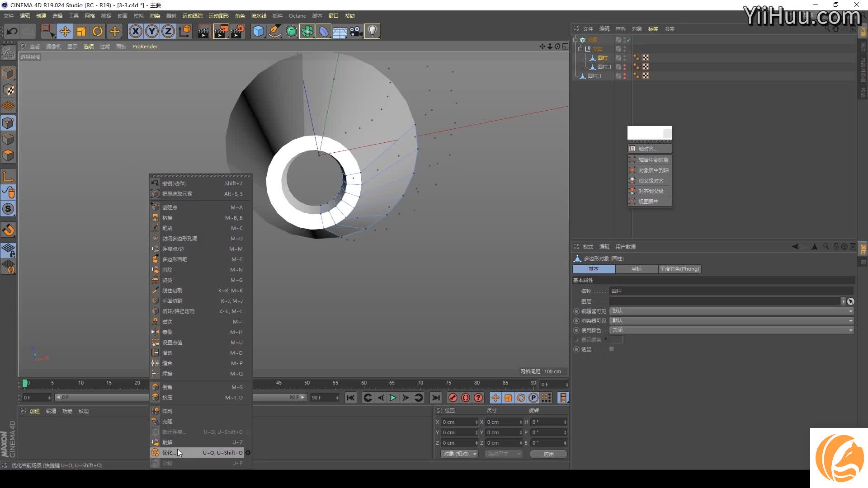868x488 pixels.
Task: Switch to 平滑着色(Phong) tab
Action: point(679,269)
